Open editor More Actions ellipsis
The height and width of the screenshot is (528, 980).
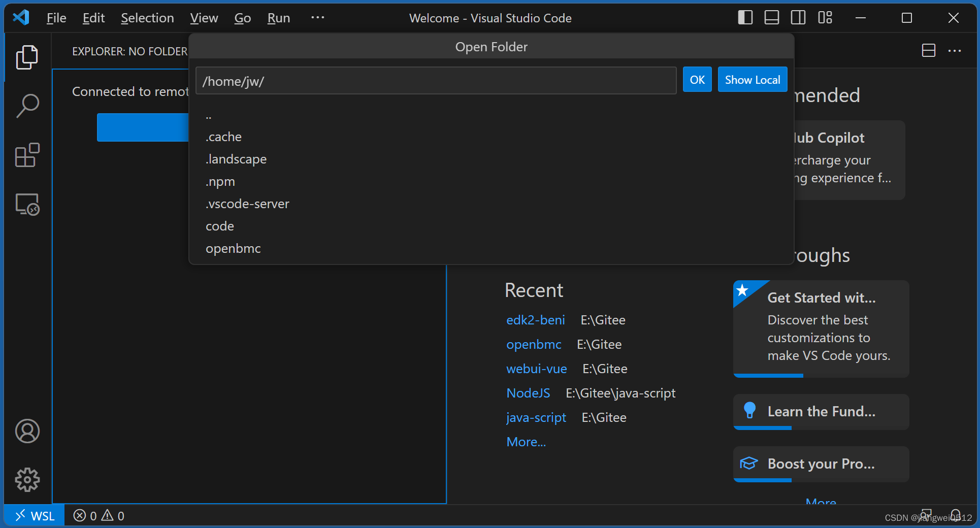click(x=955, y=50)
